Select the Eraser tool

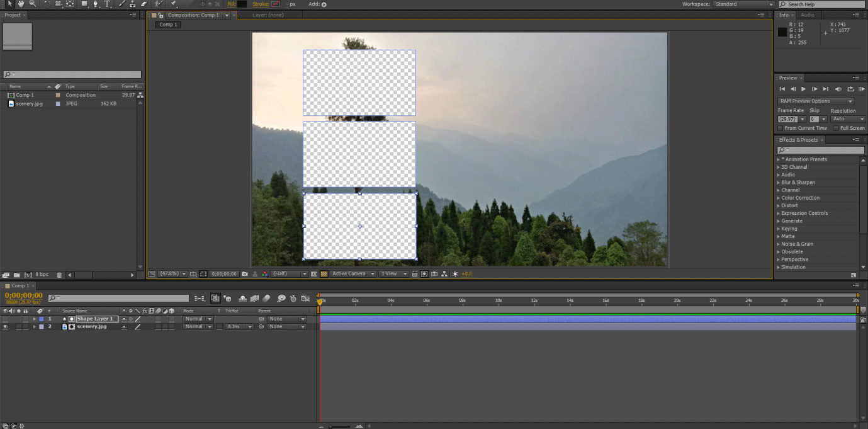coord(144,4)
